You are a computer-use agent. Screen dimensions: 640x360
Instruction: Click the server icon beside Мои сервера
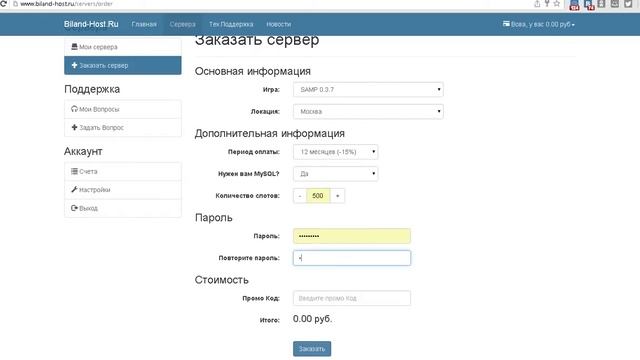click(x=74, y=47)
